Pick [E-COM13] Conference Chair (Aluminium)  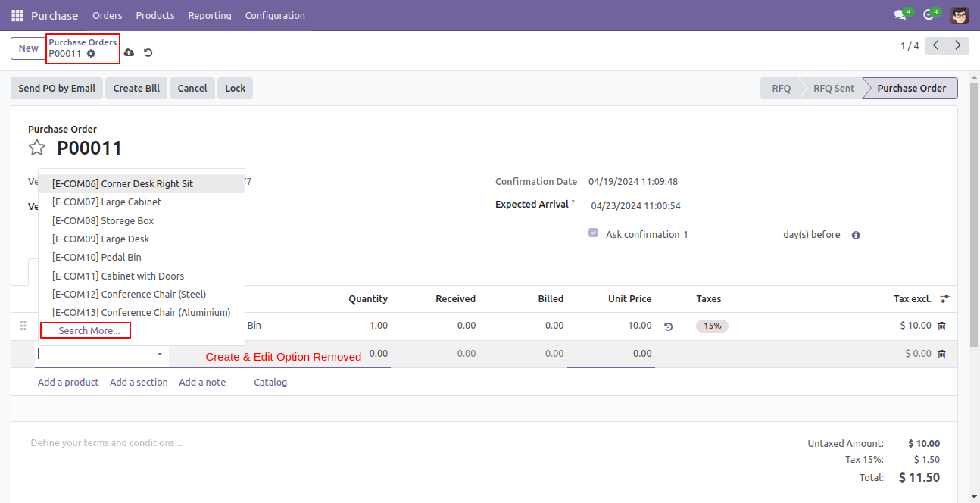coord(142,312)
